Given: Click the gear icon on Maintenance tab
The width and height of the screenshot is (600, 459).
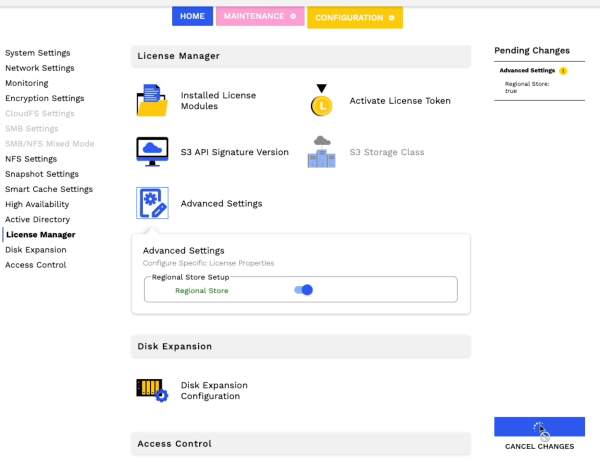Looking at the screenshot, I should tap(293, 17).
